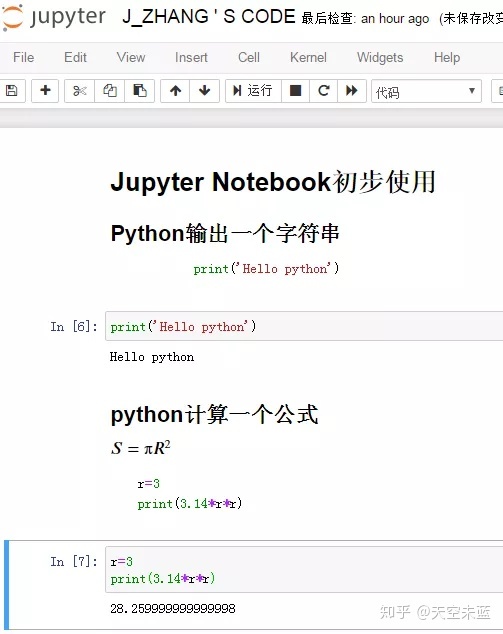The image size is (503, 634).
Task: Open the Edit menu
Action: coord(75,57)
